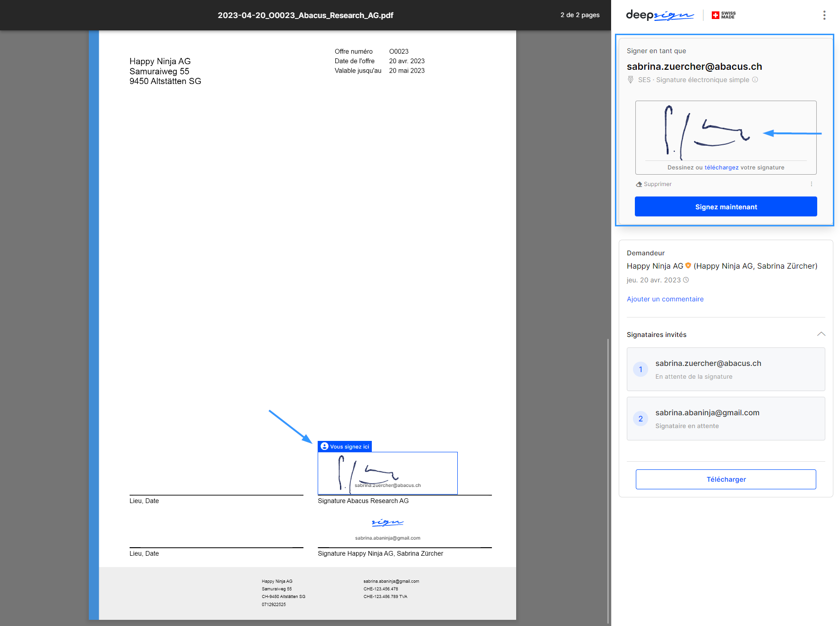Screen dimensions: 840x626
Task: Click the SES signature info icon
Action: coord(755,80)
